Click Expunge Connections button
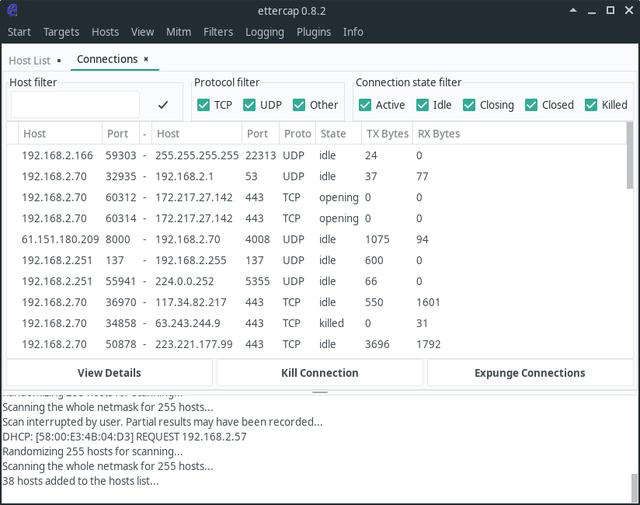The image size is (640, 505). [x=529, y=373]
